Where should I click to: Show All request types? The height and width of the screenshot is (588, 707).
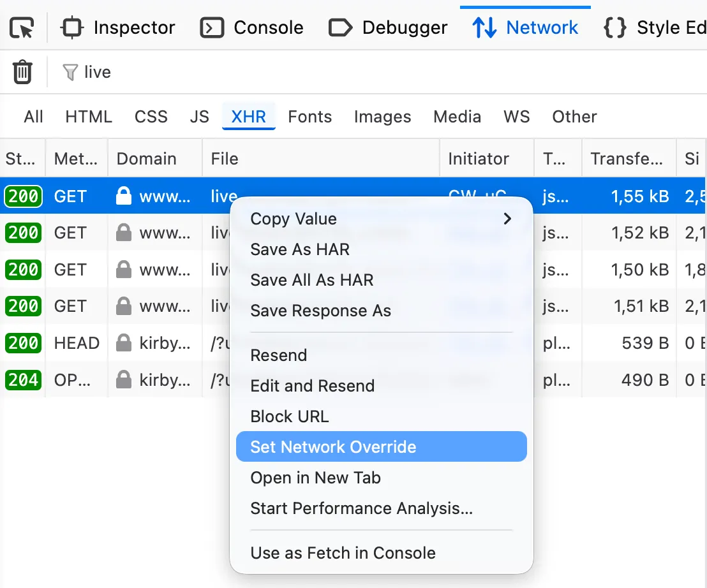pos(33,117)
